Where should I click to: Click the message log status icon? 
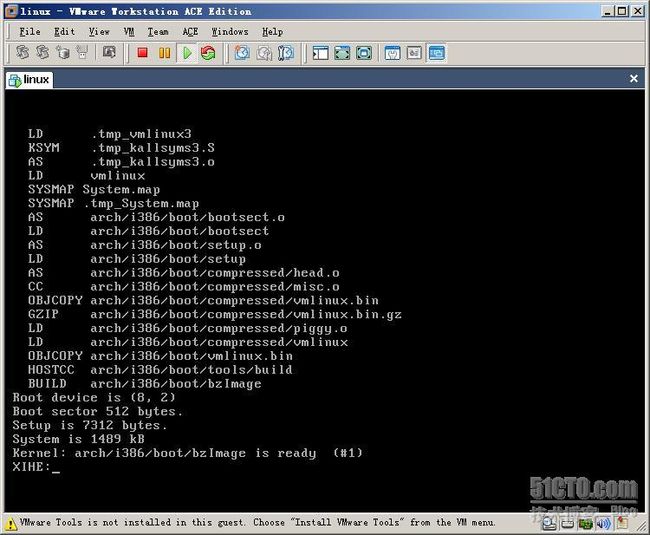[x=622, y=523]
